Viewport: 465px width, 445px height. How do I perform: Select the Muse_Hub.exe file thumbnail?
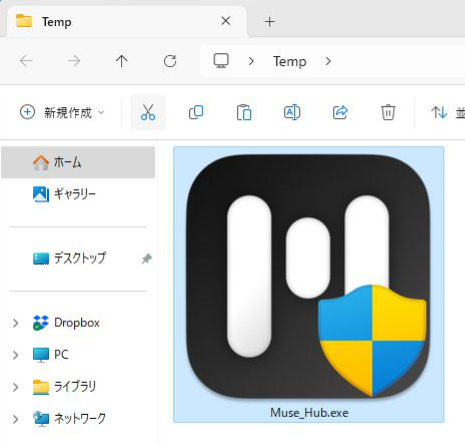tap(309, 284)
